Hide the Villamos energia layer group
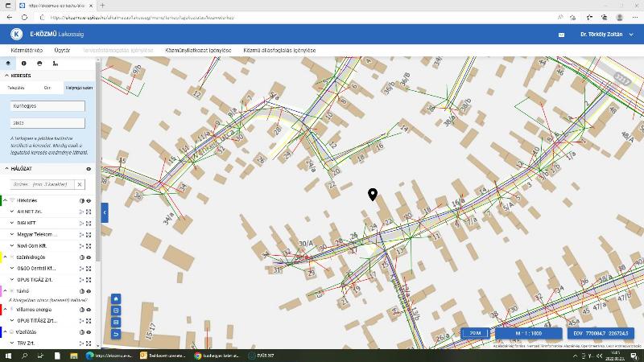Screen dimensions: 644x362 89,309
